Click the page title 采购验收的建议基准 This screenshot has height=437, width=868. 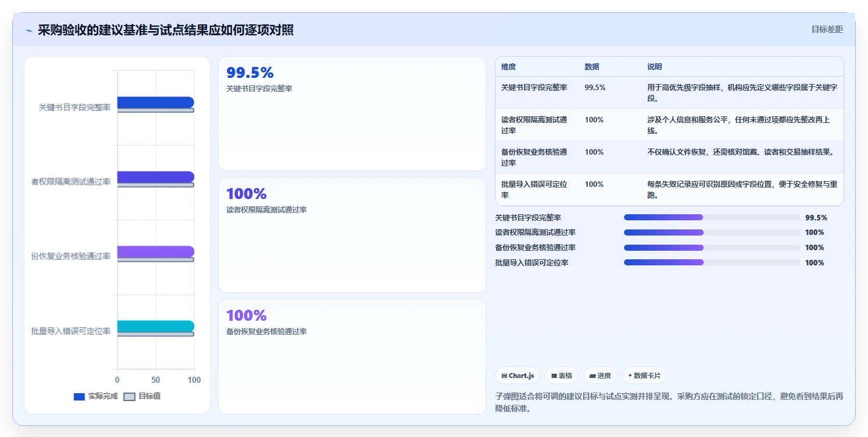pyautogui.click(x=166, y=30)
